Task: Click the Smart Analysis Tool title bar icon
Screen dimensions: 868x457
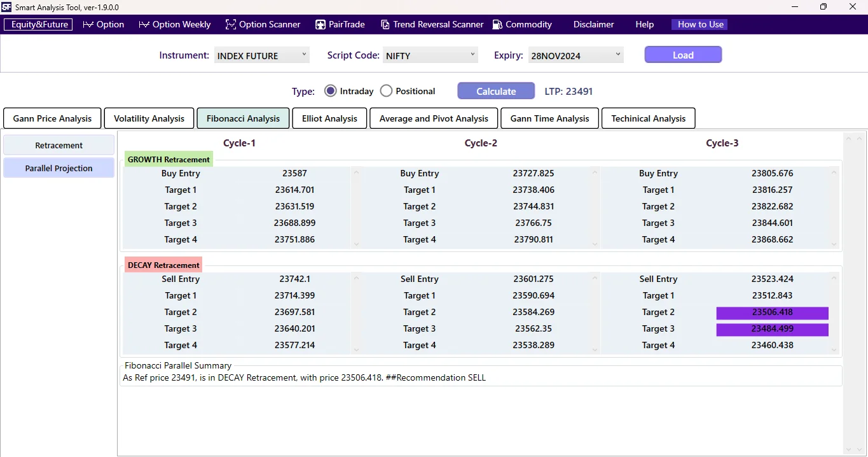Action: pos(6,7)
